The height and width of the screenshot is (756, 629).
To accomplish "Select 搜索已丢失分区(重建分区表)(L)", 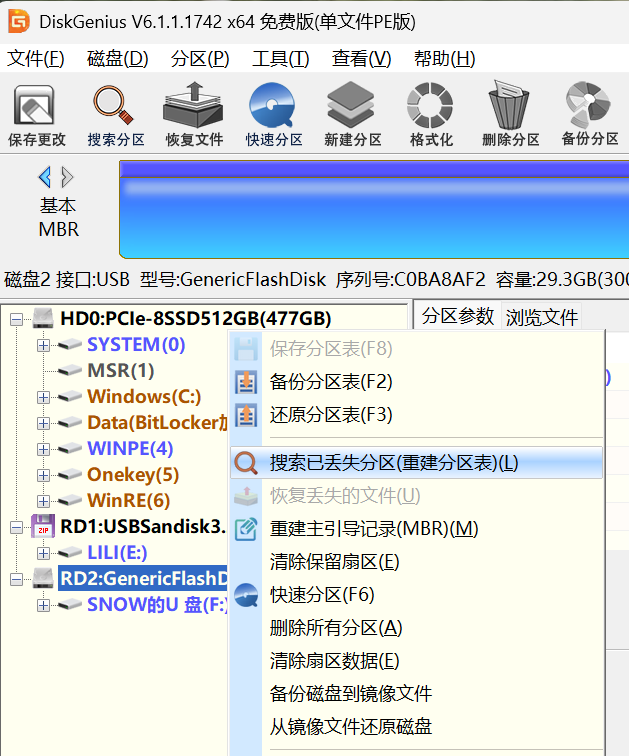I will [x=416, y=463].
